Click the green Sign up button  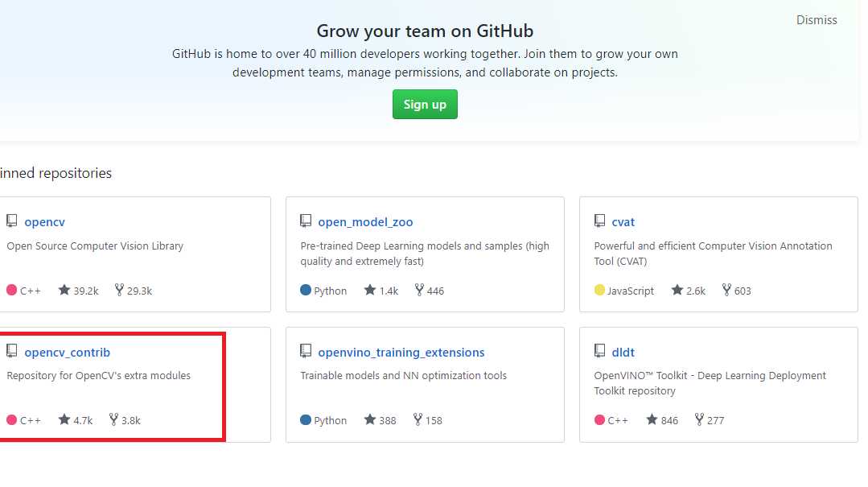coord(425,104)
